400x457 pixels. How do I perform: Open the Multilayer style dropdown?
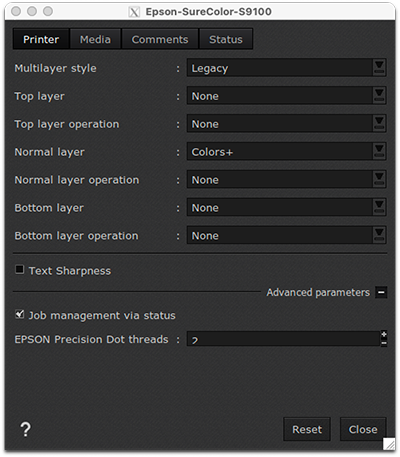286,68
